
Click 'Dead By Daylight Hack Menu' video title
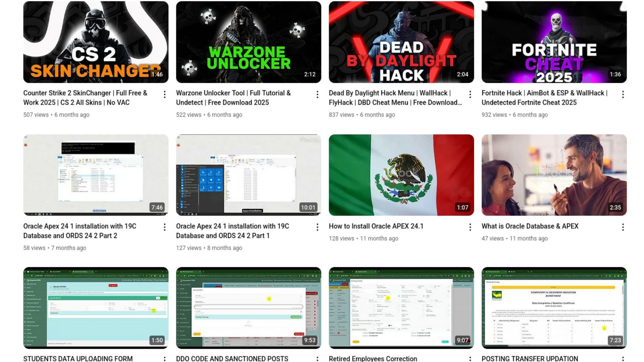(389, 93)
